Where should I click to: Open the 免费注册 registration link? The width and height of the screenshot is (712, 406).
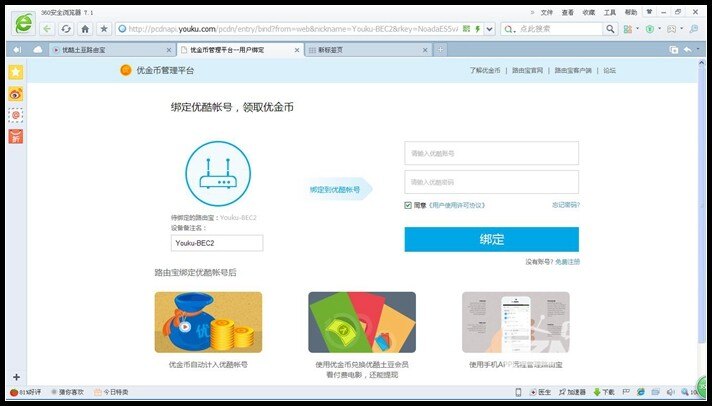pos(567,262)
